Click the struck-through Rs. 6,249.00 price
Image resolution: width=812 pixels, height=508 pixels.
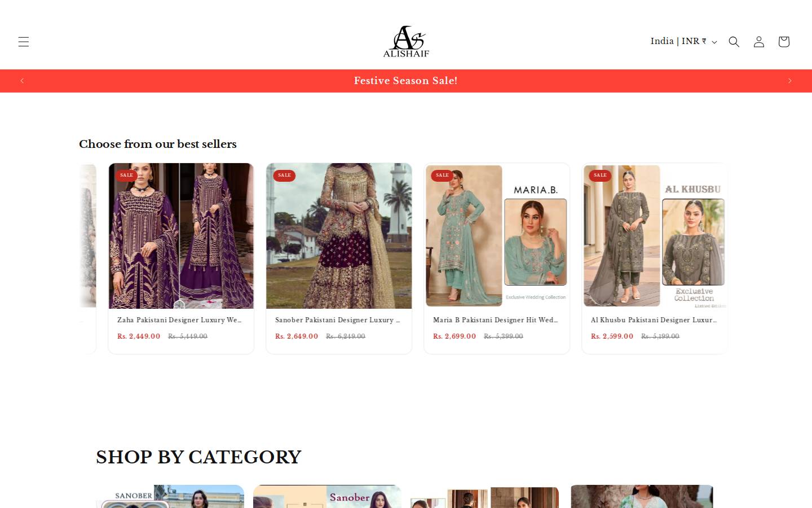346,336
